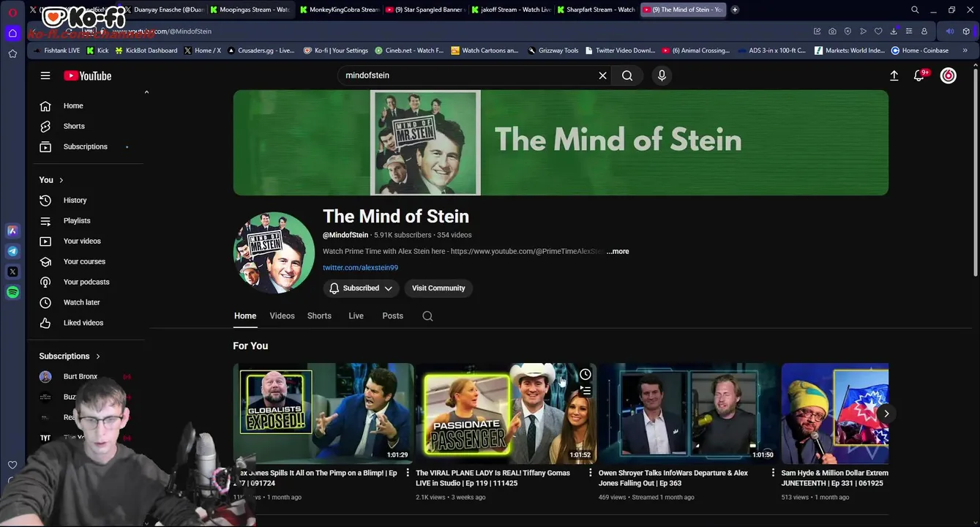Open Your courses in sidebar
This screenshot has width=980, height=527.
pyautogui.click(x=85, y=261)
